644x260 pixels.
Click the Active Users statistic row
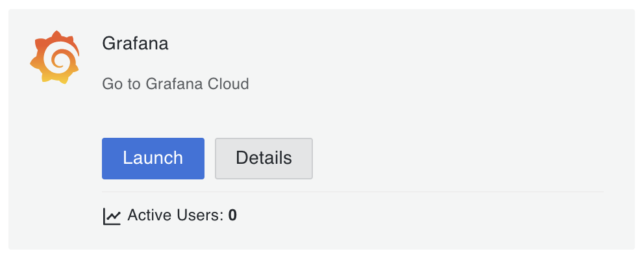click(169, 216)
